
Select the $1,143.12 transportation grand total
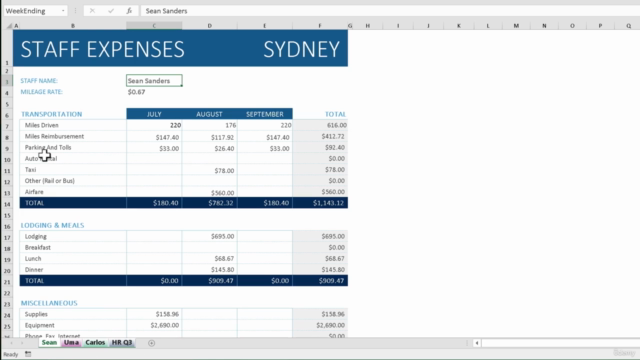tap(320, 203)
